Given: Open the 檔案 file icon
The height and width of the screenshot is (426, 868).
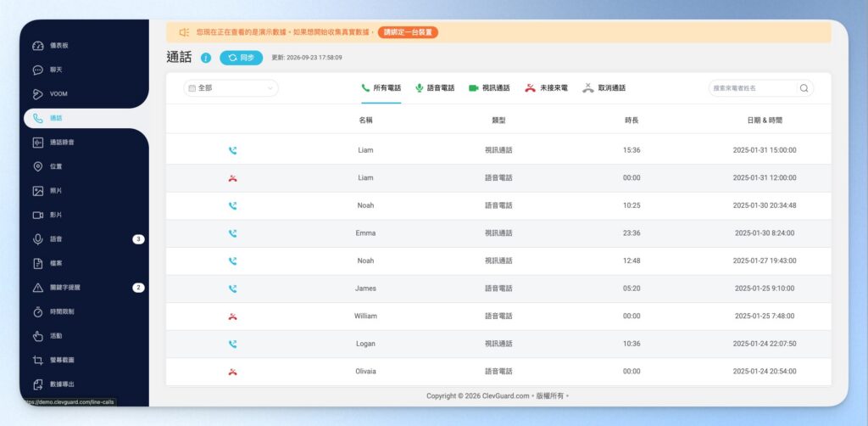Looking at the screenshot, I should point(37,264).
